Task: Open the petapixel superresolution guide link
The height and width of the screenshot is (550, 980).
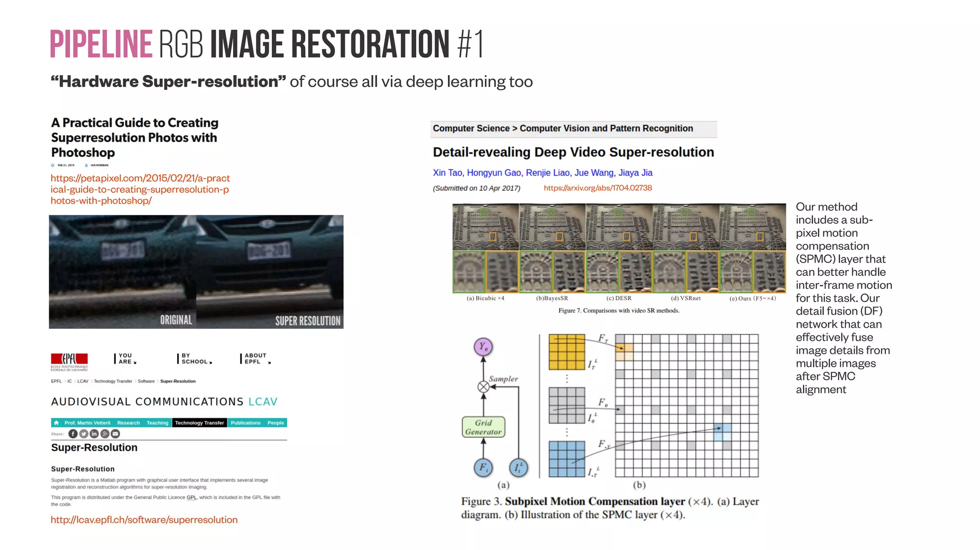Action: pos(140,189)
